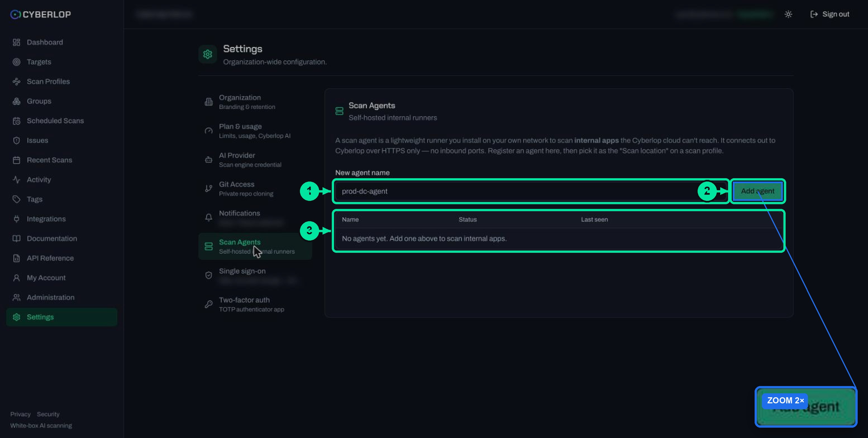Click the New agent name input field
The height and width of the screenshot is (438, 868).
point(531,191)
